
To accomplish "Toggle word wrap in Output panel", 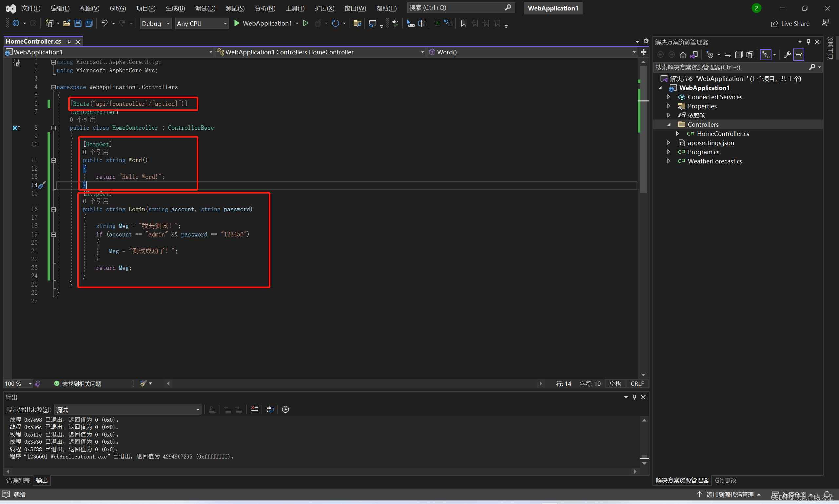I will 270,409.
